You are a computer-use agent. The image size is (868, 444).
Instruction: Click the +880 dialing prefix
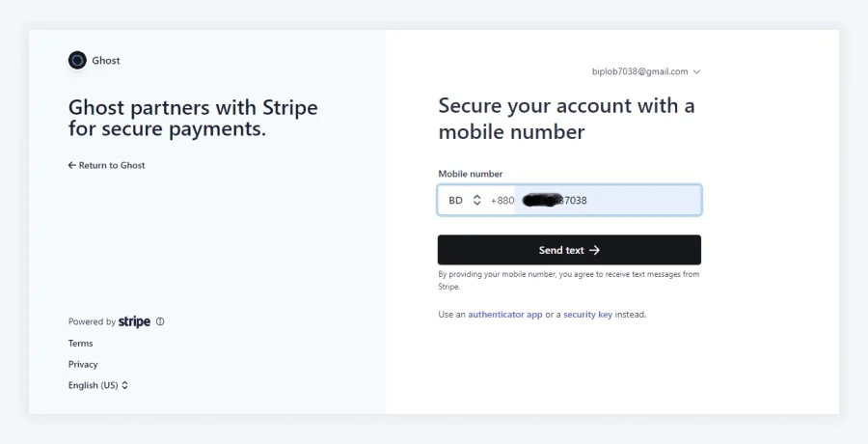pyautogui.click(x=502, y=200)
